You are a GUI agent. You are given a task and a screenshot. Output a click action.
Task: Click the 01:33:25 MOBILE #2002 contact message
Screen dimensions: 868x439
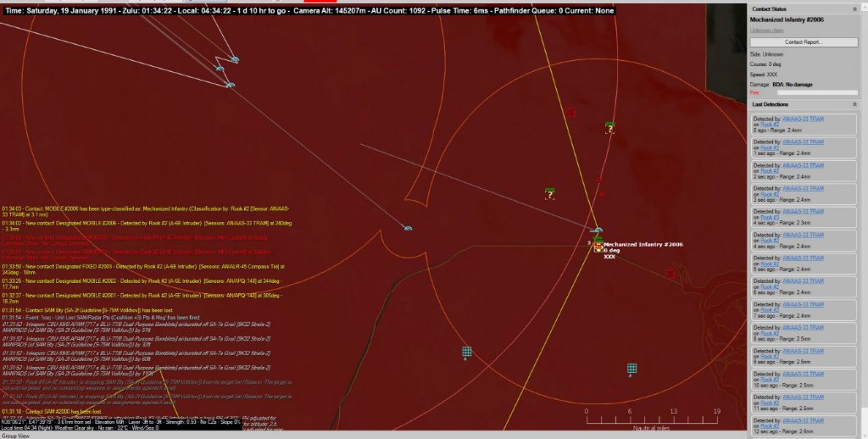(x=142, y=283)
